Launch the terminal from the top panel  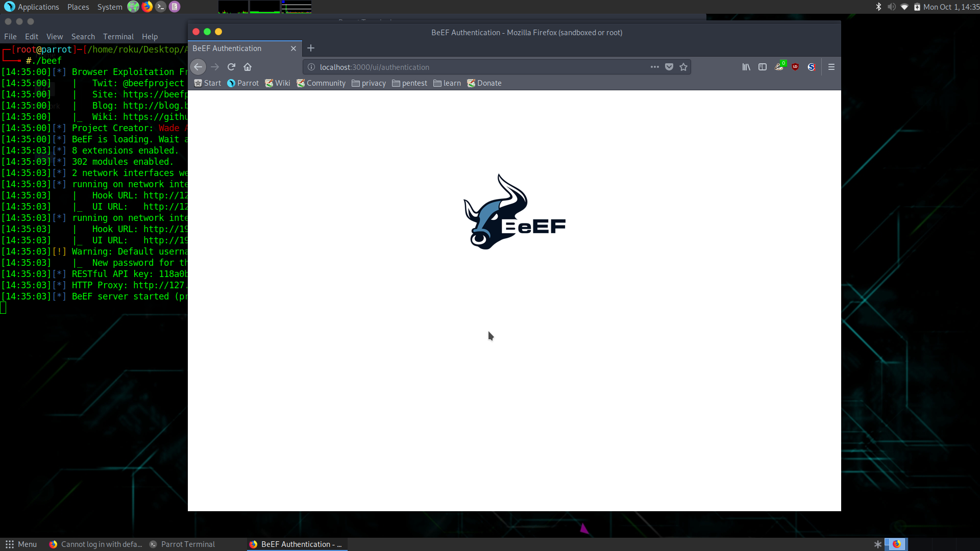[160, 7]
